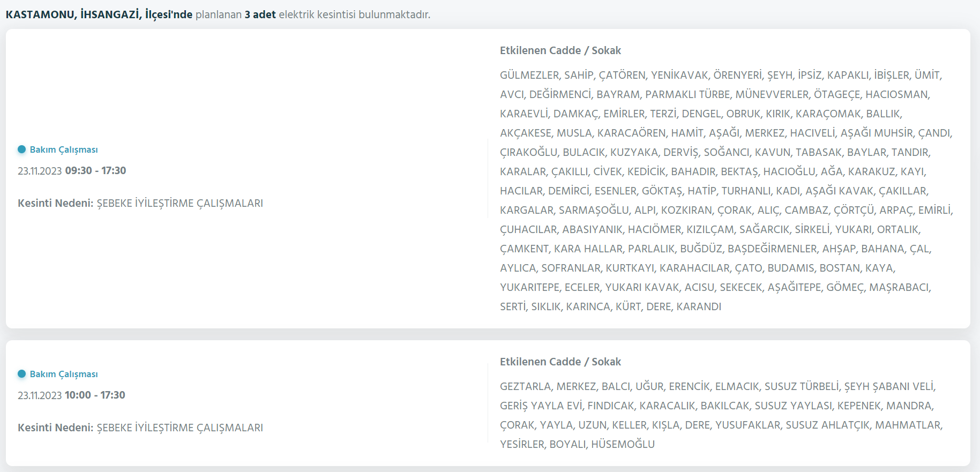Screen dimensions: 980x472
Task: Click the KASTAMONU, İHSANGAZİ, İlçesi'nde page heading
Action: [99, 14]
